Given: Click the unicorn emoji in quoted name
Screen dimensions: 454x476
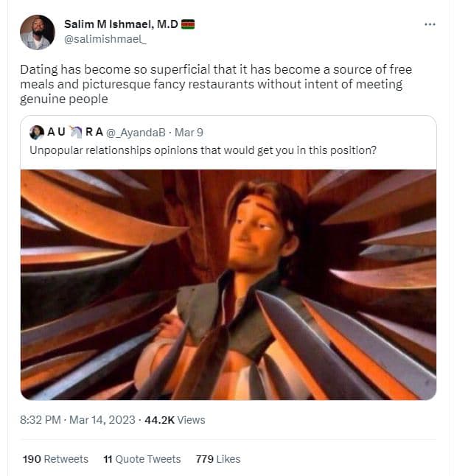Looking at the screenshot, I should pyautogui.click(x=75, y=133).
